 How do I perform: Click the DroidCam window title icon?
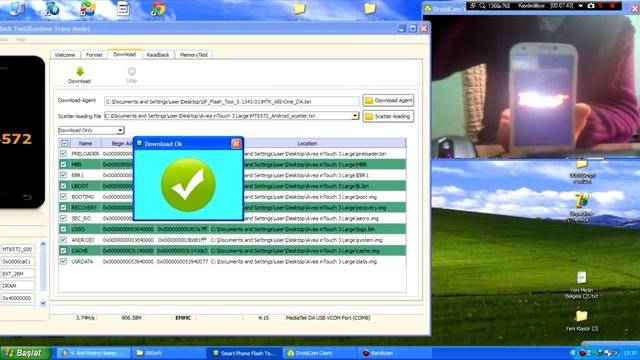pos(428,8)
